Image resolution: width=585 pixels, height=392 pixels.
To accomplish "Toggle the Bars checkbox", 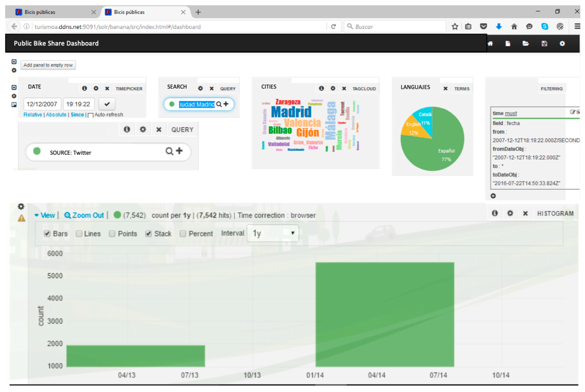I will (47, 233).
